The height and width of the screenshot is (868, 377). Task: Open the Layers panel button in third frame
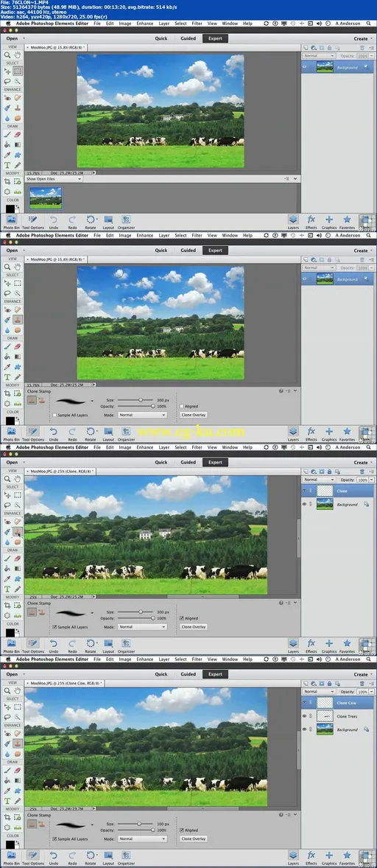[293, 645]
